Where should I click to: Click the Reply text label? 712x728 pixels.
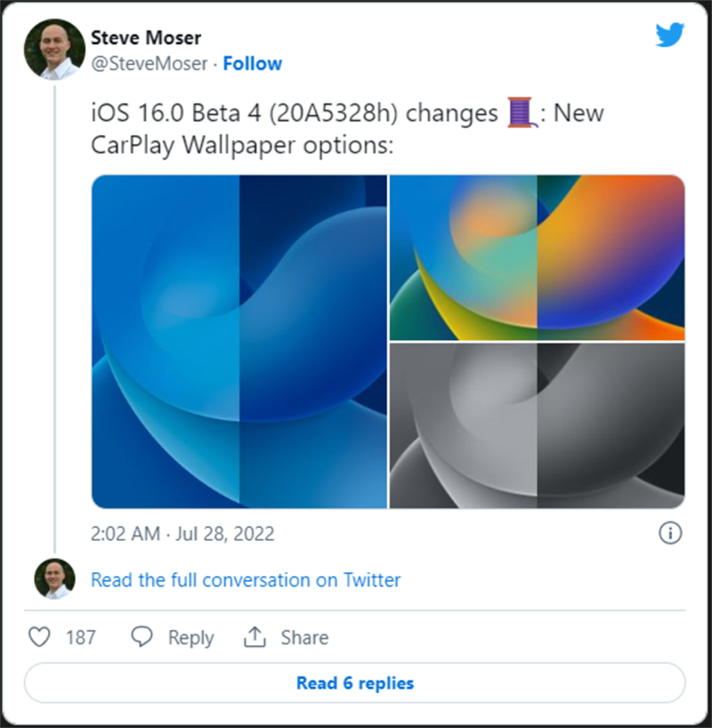pos(190,637)
